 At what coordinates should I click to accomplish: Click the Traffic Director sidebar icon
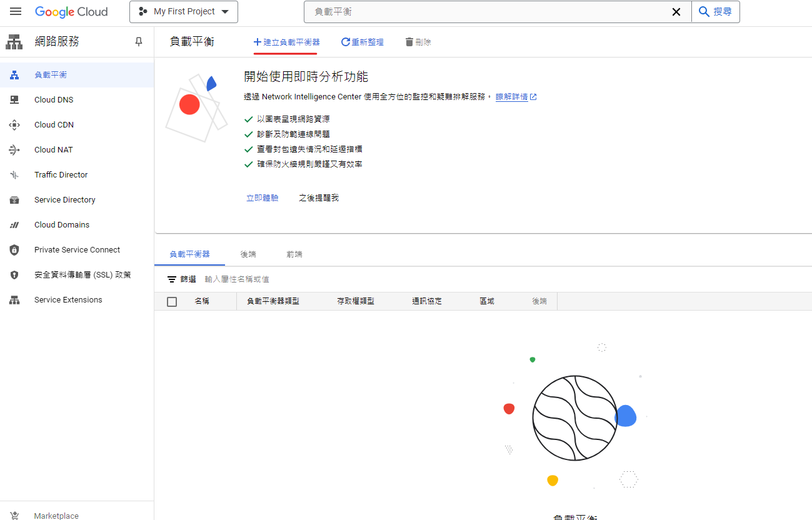14,175
